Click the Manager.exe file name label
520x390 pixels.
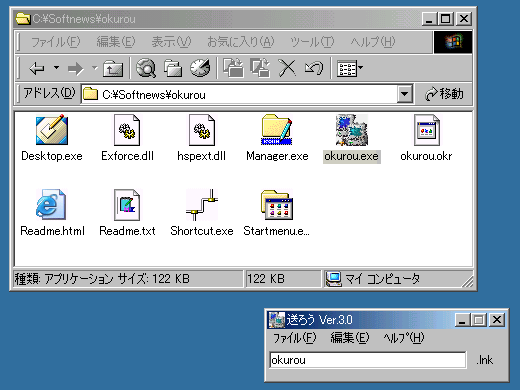pos(277,156)
